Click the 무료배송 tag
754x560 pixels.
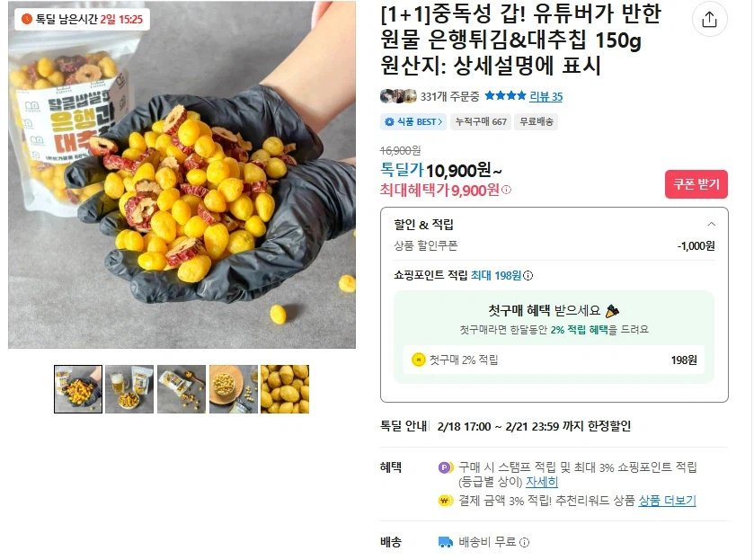[537, 121]
